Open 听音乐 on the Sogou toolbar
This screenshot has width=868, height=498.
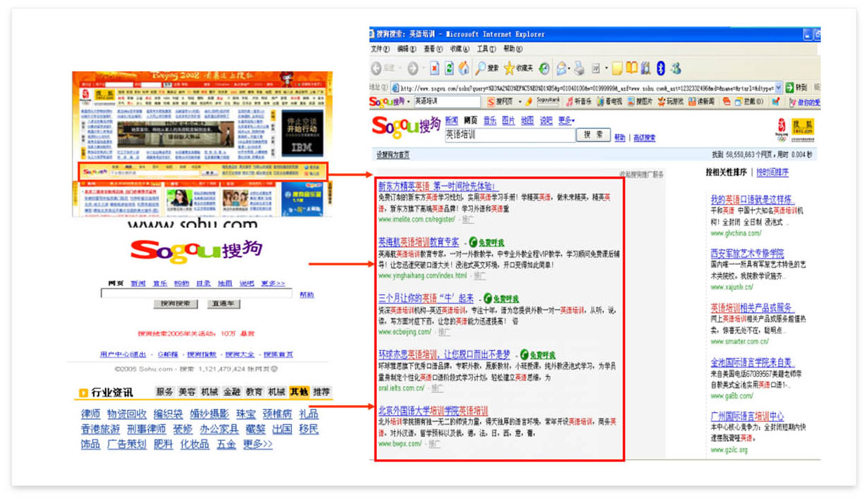pos(578,102)
